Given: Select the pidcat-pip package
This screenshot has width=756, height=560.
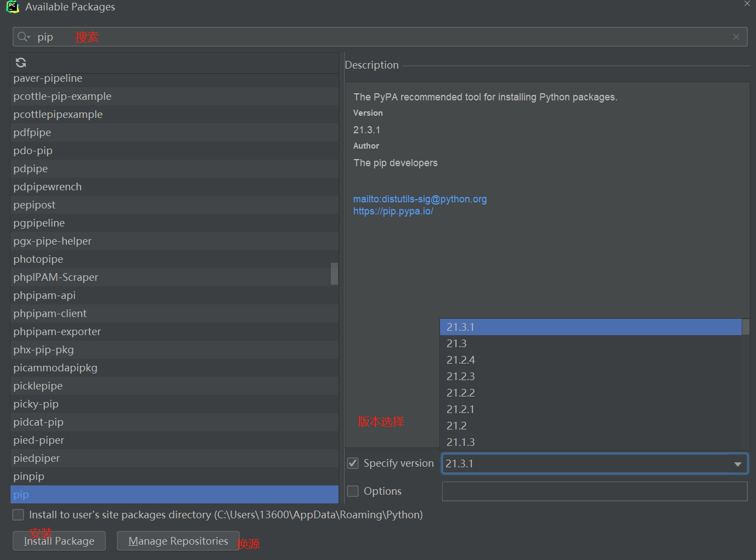Looking at the screenshot, I should click(174, 422).
